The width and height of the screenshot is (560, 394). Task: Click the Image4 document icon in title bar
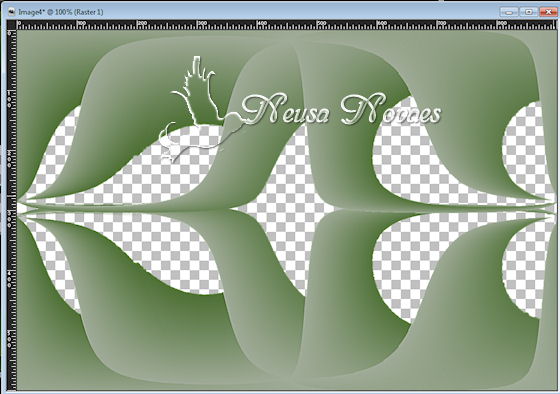click(11, 12)
